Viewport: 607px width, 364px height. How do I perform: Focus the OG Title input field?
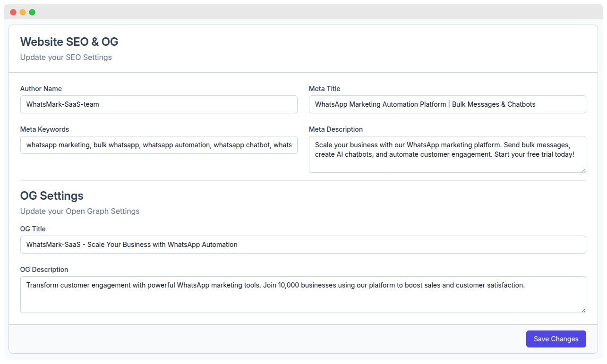tap(303, 245)
